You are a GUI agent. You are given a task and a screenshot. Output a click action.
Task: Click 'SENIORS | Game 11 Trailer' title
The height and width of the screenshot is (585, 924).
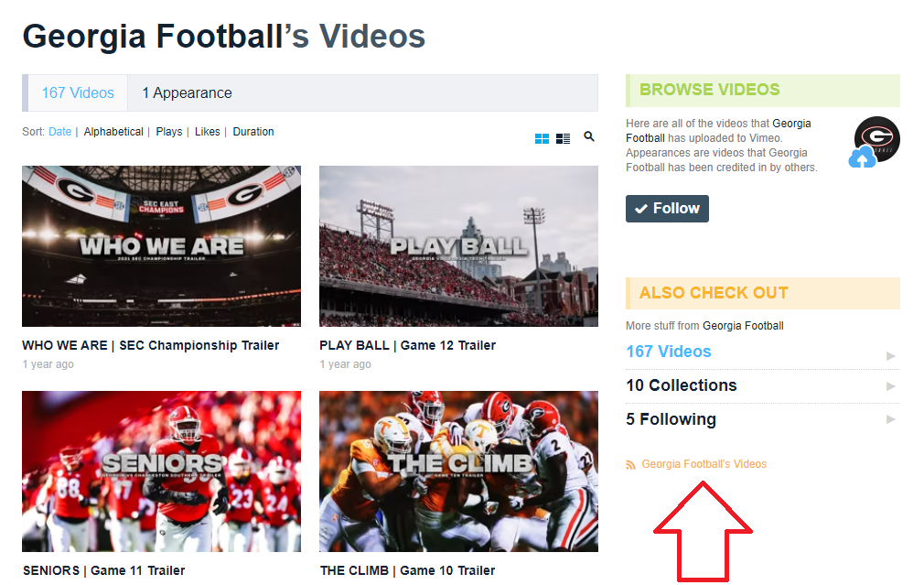pos(103,571)
